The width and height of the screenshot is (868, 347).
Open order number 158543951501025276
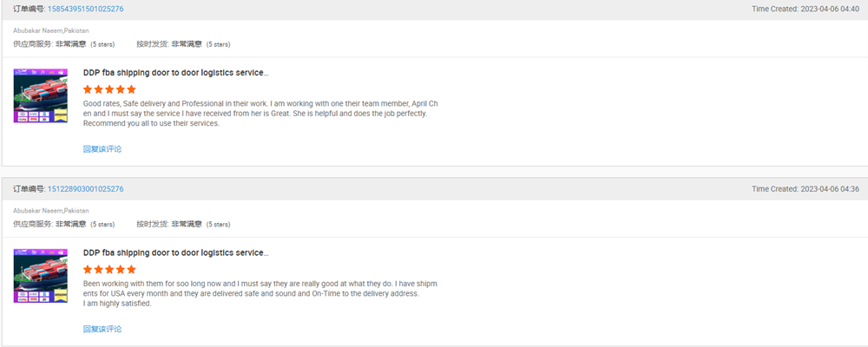point(85,9)
